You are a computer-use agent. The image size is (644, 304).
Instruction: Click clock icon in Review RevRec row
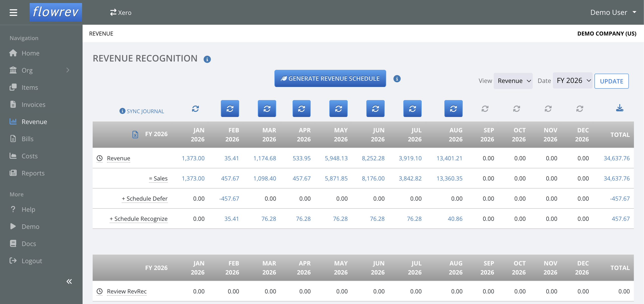point(100,291)
